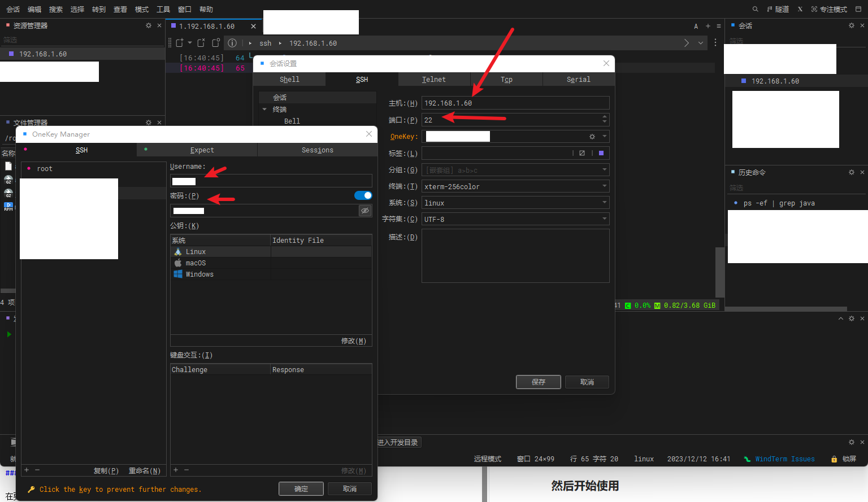Click the session info circle icon
Image resolution: width=868 pixels, height=502 pixels.
232,43
